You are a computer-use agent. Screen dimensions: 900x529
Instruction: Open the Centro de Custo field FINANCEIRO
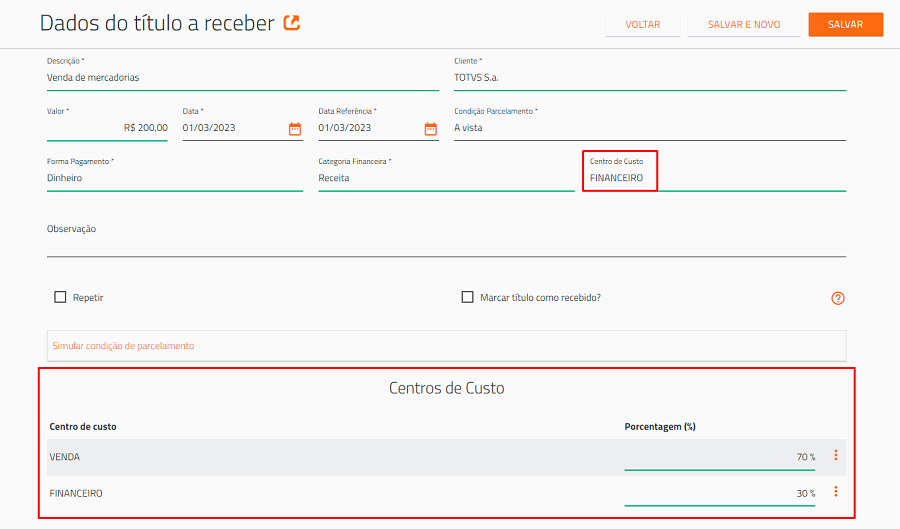[x=717, y=178]
